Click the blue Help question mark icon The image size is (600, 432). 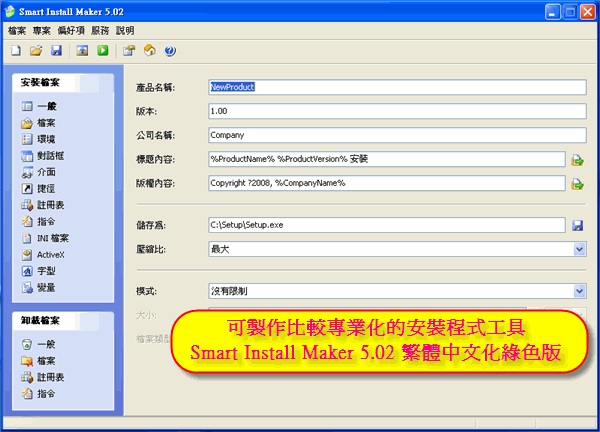coord(170,50)
